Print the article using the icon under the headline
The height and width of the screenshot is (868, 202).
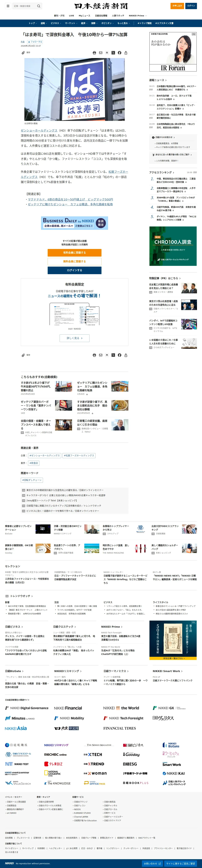(x=94, y=53)
